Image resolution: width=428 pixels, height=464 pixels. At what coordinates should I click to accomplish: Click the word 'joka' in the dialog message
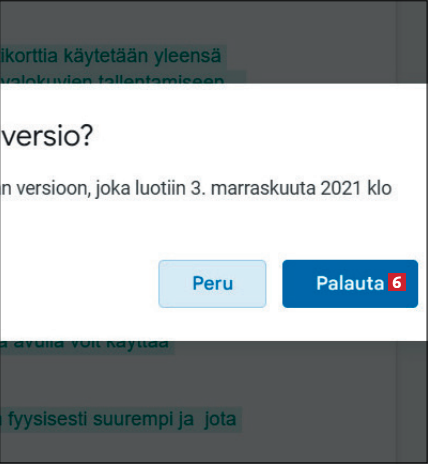click(113, 189)
